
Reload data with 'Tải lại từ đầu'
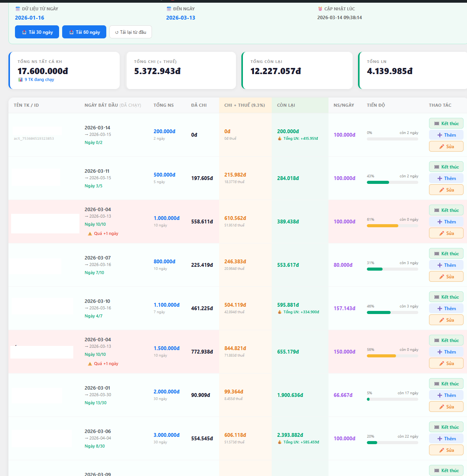pos(130,32)
